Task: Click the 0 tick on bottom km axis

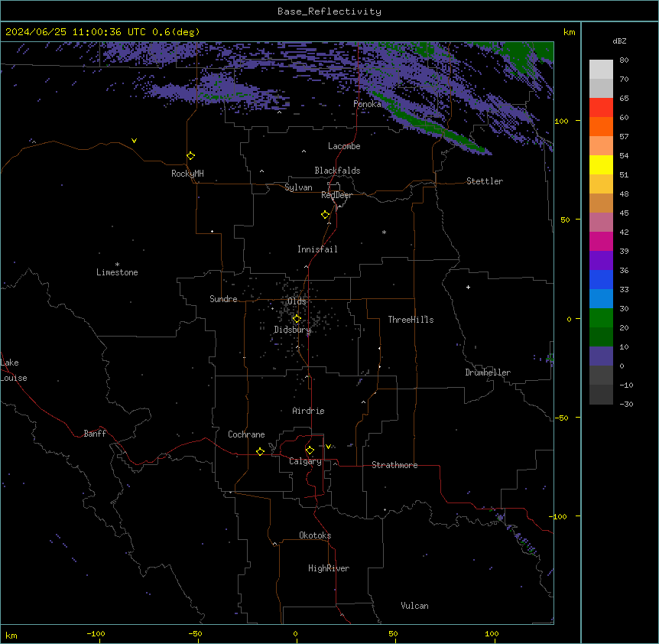Action: pos(296,633)
